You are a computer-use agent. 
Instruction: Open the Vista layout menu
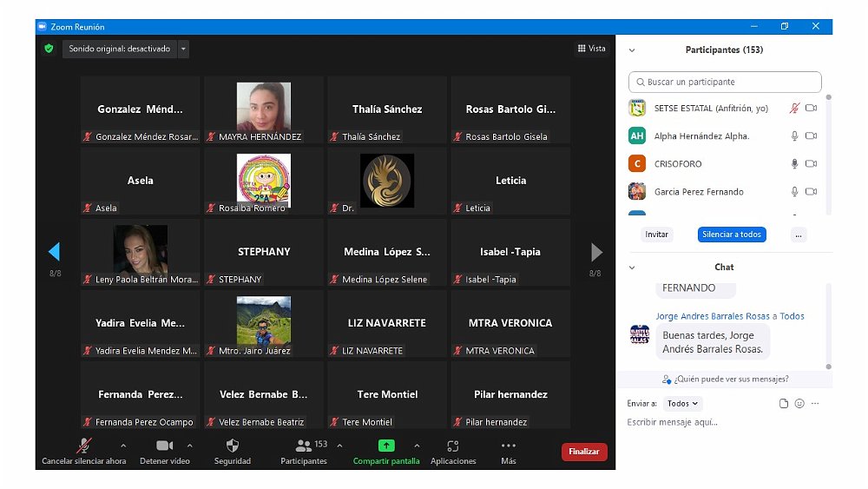(592, 49)
